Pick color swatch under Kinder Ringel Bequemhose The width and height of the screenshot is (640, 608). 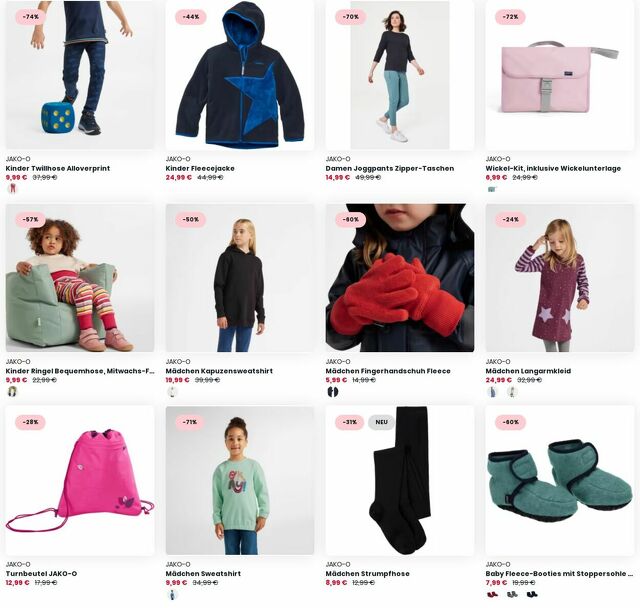pyautogui.click(x=13, y=391)
